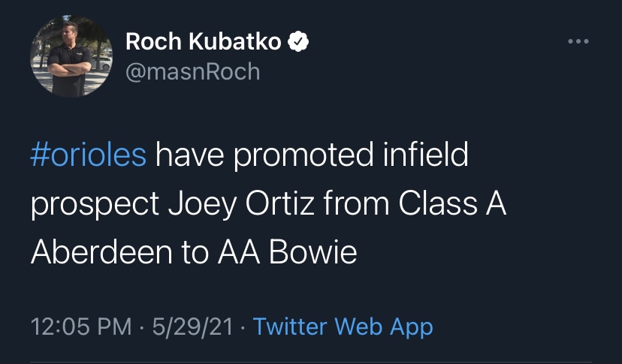The width and height of the screenshot is (622, 364).
Task: Open the @masnRoch handle
Action: [x=192, y=71]
